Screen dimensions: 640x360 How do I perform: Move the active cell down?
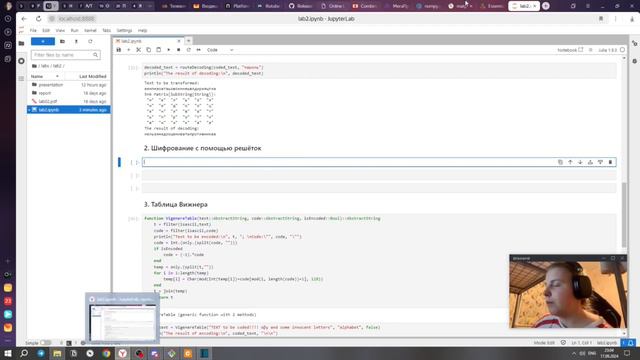click(580, 162)
